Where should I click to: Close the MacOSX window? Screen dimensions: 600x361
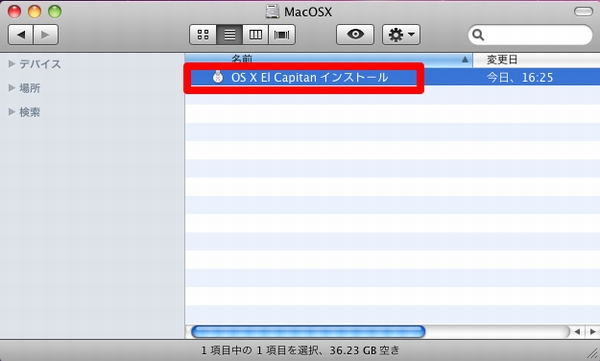click(x=14, y=11)
